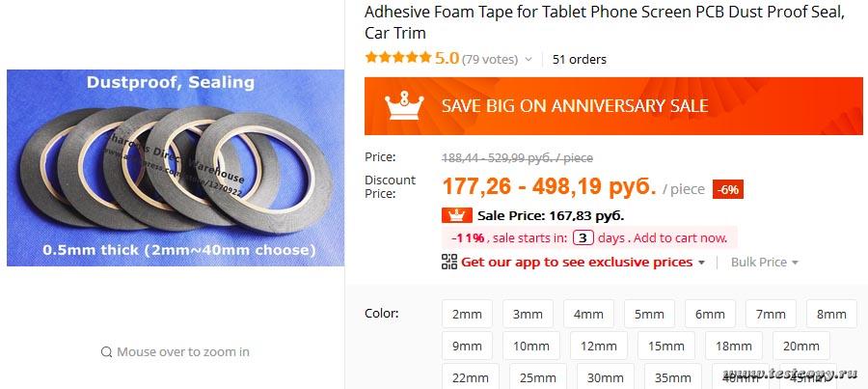
Task: Click the five-star rating icons
Action: pos(397,59)
